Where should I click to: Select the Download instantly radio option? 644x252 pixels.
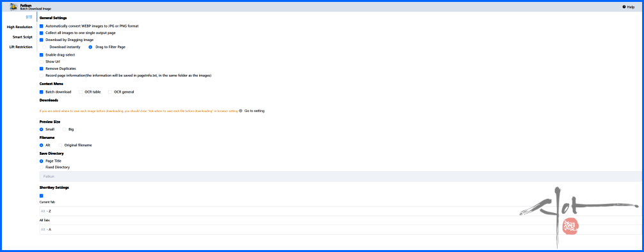44,47
